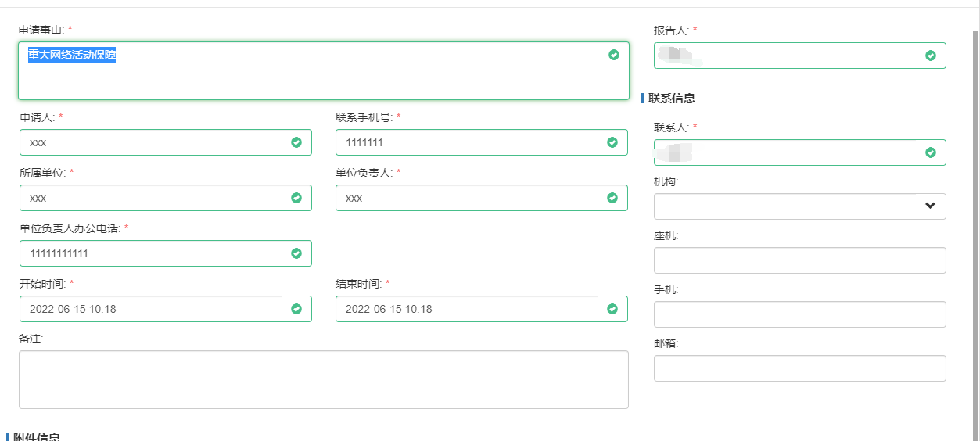Click the 邮箱 input field

point(799,368)
